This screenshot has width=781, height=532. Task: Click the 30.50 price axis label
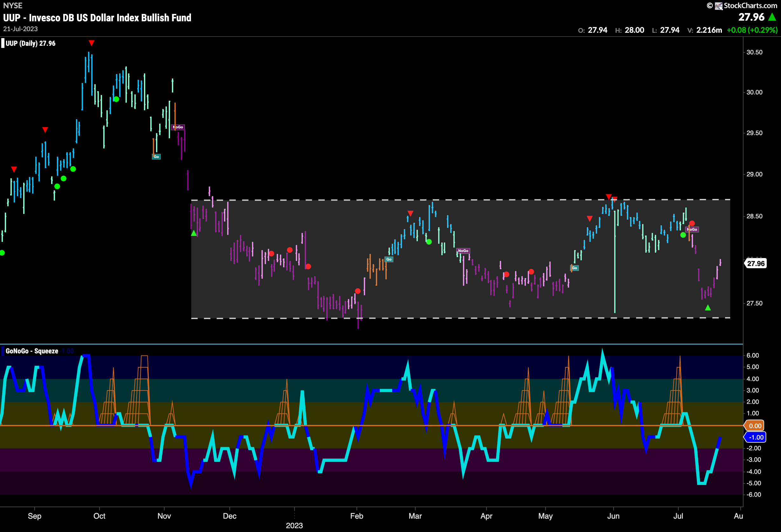[x=754, y=52]
